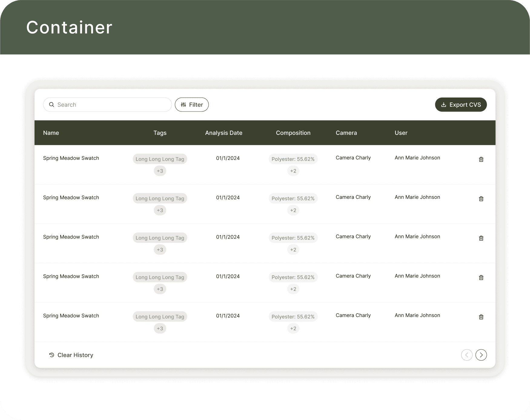Click Spring Meadow Swatch in the first row
This screenshot has width=530, height=420.
pos(71,158)
